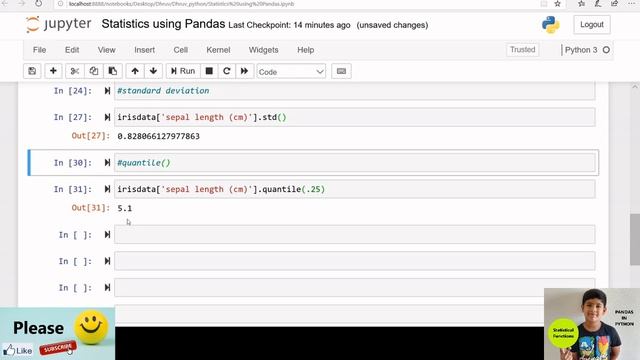Open the Insert menu
This screenshot has height=360, width=640.
[144, 50]
